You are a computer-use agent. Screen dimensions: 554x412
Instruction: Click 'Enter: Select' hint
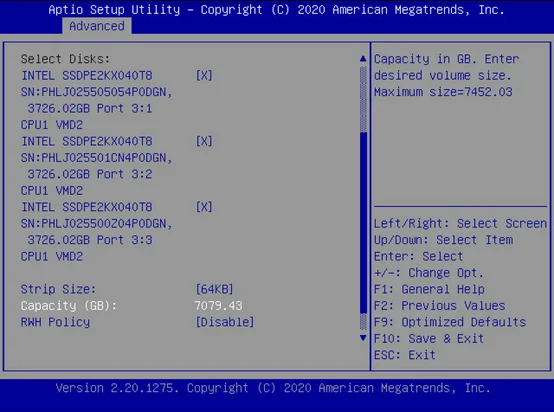point(419,257)
